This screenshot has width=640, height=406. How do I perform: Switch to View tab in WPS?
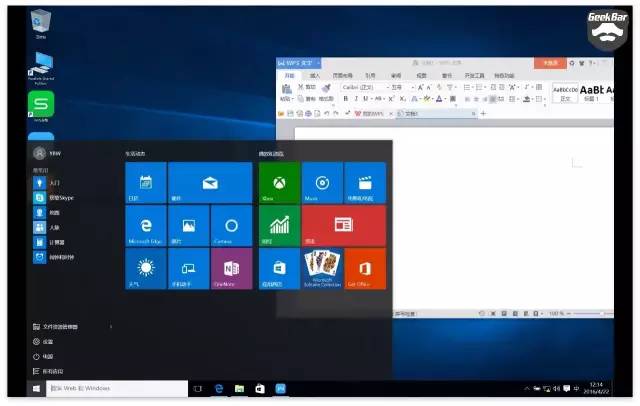pos(422,75)
